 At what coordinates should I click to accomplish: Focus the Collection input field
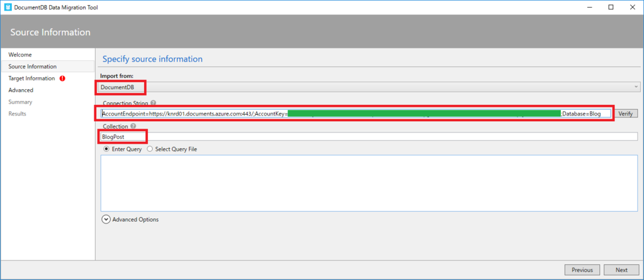(369, 137)
